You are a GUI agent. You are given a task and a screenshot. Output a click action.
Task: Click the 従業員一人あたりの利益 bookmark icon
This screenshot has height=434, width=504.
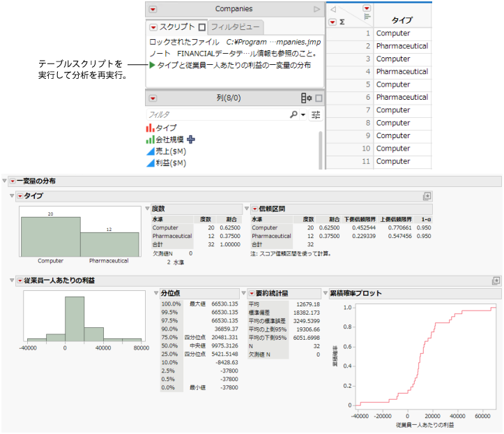coord(496,281)
